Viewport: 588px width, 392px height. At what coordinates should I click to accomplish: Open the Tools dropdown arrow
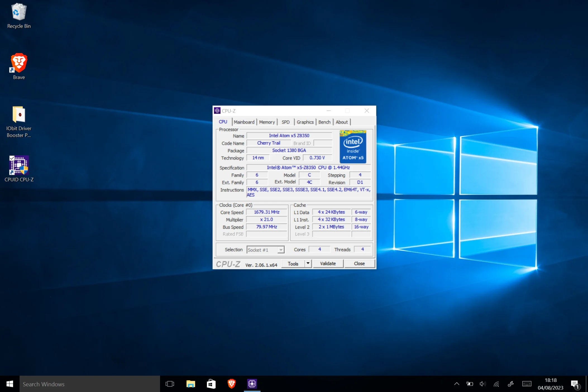(x=308, y=263)
